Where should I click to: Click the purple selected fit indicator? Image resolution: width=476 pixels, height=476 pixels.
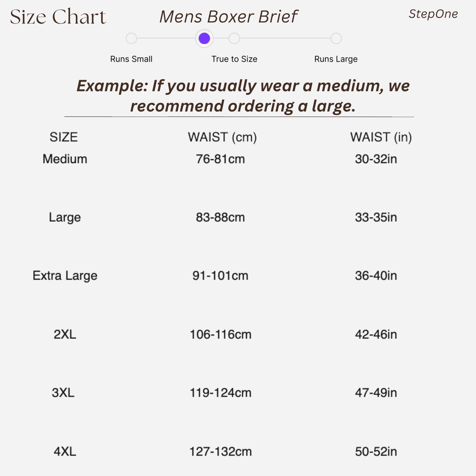click(x=204, y=38)
